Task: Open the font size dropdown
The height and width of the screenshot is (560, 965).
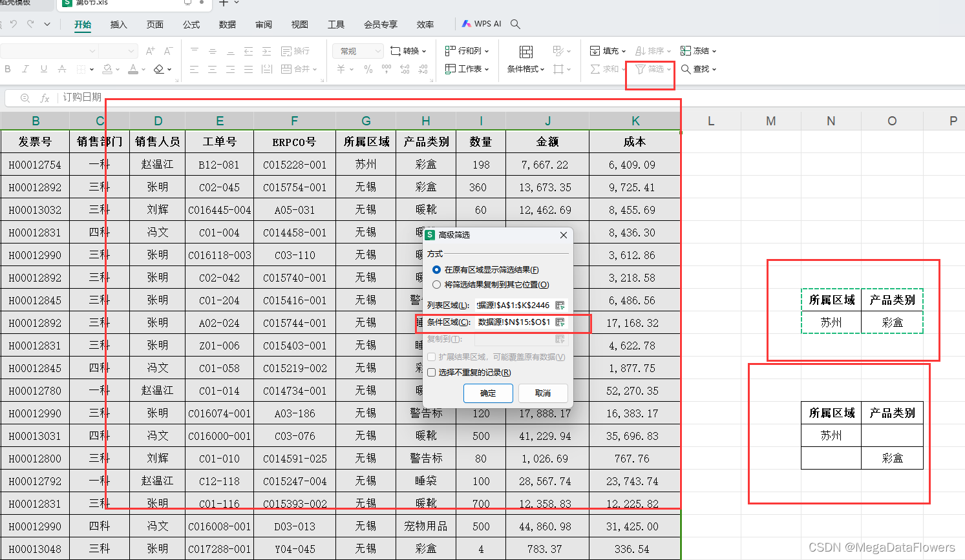Action: tap(132, 51)
